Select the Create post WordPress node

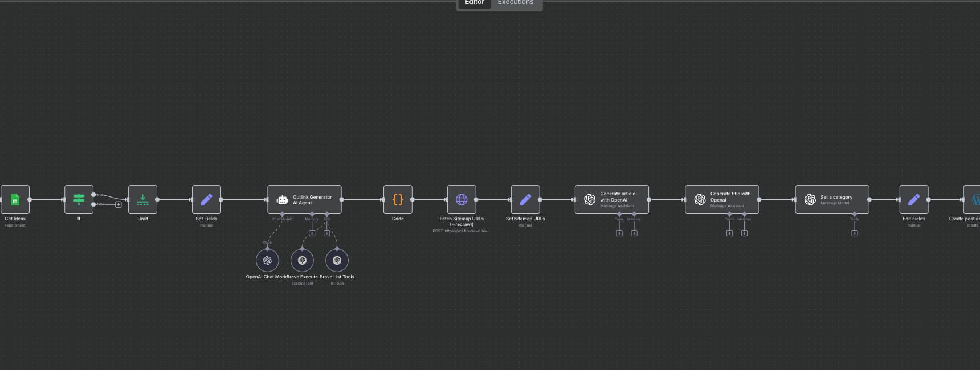(972, 199)
